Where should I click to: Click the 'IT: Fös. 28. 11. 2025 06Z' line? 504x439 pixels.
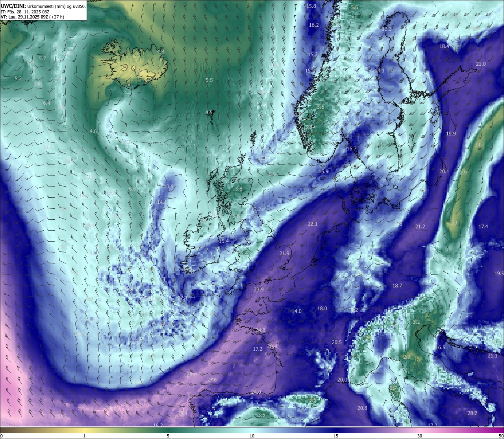[25, 12]
